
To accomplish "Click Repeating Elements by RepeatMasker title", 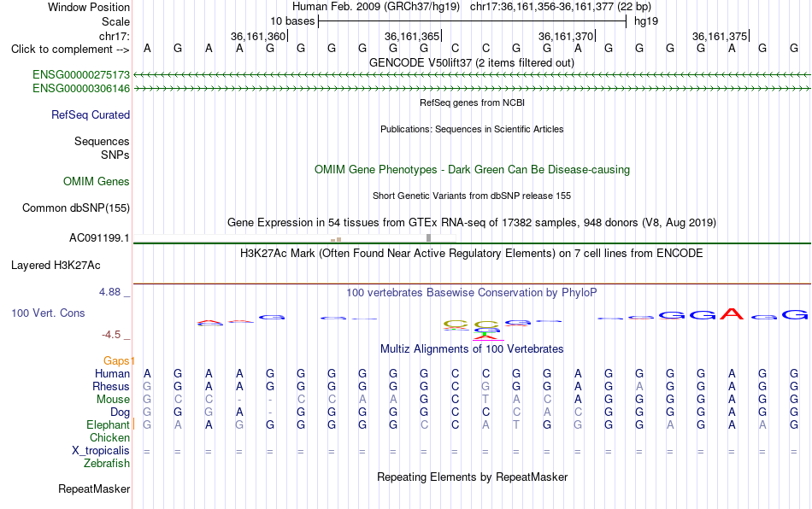I will pos(473,477).
